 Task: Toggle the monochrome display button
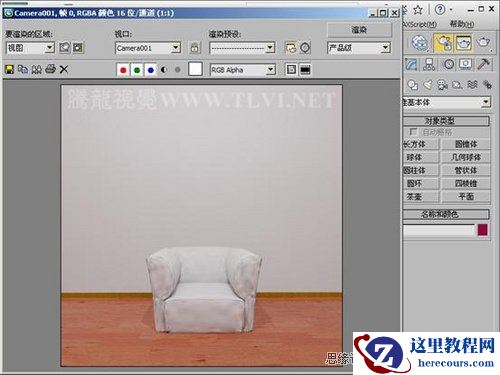pyautogui.click(x=177, y=70)
